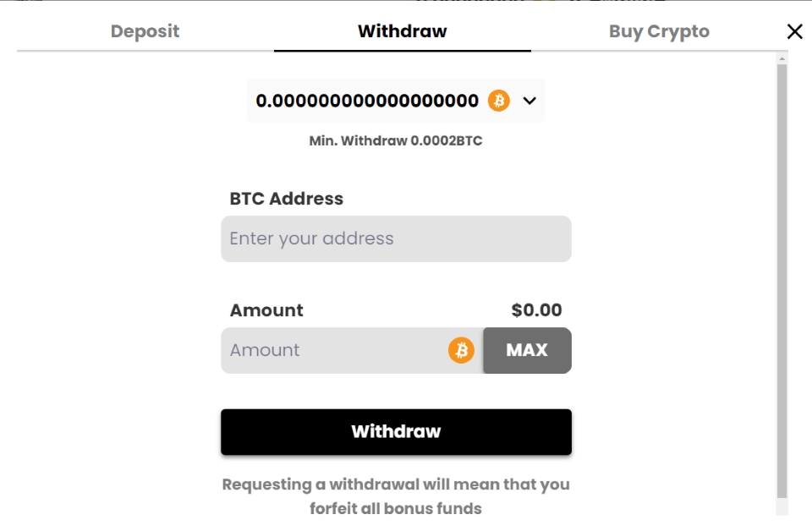Click the Bitcoin icon in the currency selector
The height and width of the screenshot is (531, 812).
tap(499, 101)
